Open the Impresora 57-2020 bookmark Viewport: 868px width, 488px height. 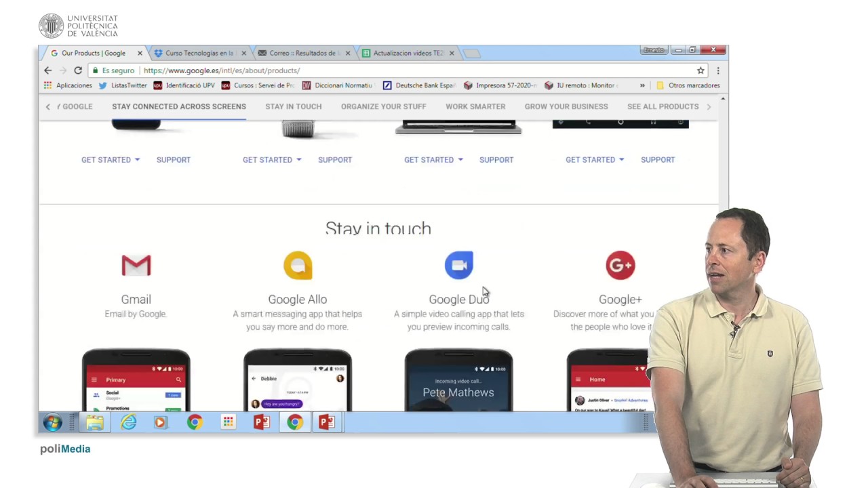pyautogui.click(x=500, y=85)
